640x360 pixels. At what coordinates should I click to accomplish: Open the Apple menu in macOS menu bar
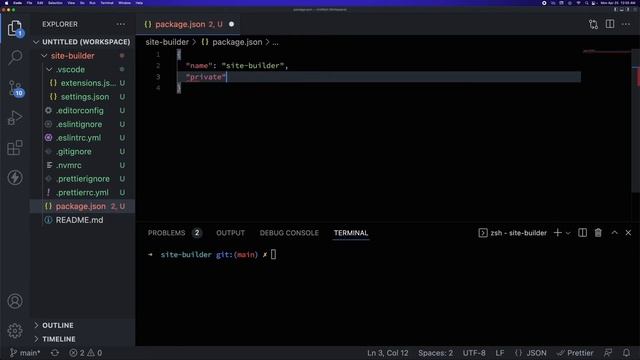tap(7, 3)
